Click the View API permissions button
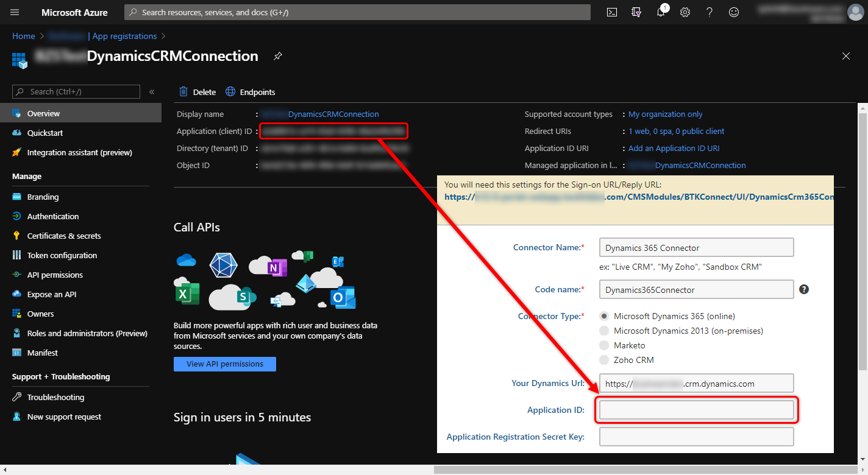 pyautogui.click(x=225, y=364)
